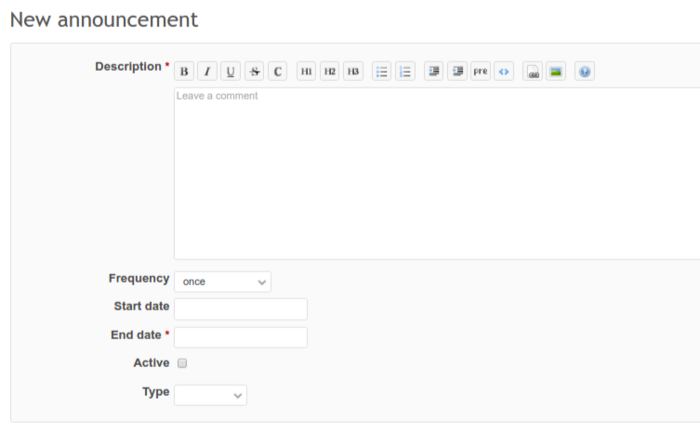Start an unordered bullet list
The height and width of the screenshot is (432, 700).
381,72
